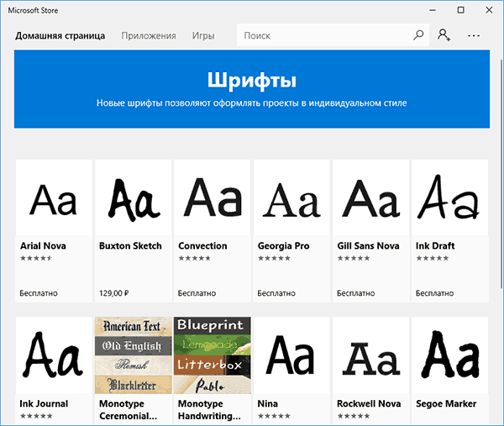Close the Microsoft Store window
504x426 pixels.
pyautogui.click(x=489, y=10)
